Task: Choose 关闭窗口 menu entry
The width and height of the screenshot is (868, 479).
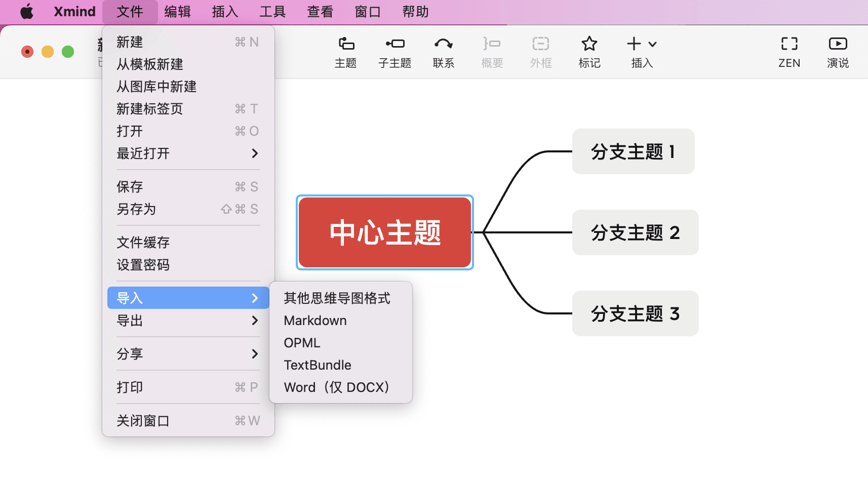Action: [x=188, y=421]
